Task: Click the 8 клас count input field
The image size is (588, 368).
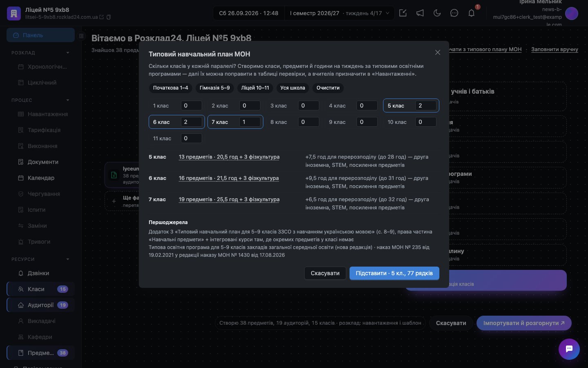Action: click(x=308, y=122)
